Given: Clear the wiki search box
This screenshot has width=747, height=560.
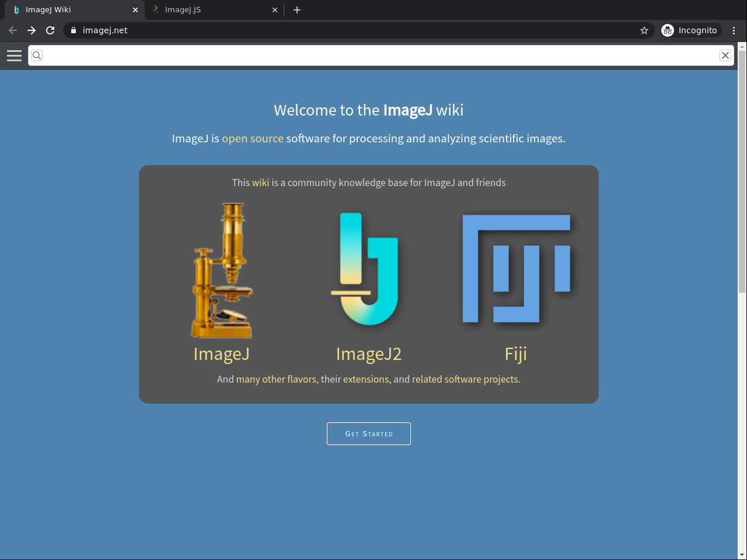Looking at the screenshot, I should (725, 55).
